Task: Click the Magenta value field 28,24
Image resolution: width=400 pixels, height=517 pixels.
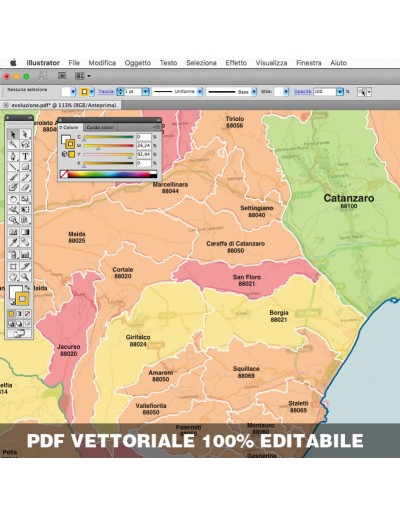Action: point(144,146)
